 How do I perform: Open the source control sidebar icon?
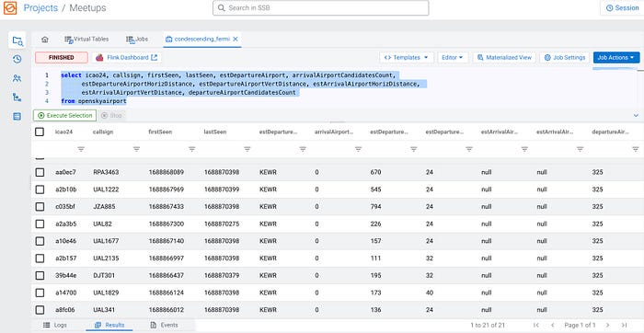(x=17, y=98)
